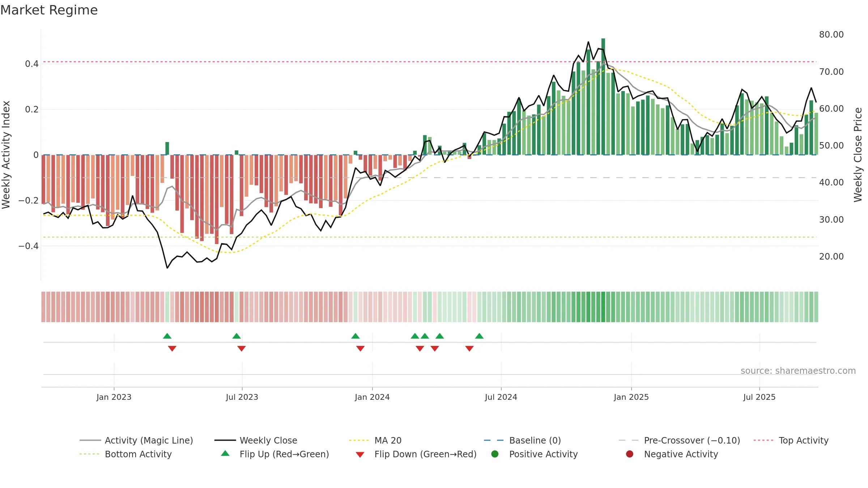Click the Jul 2024 axis label
This screenshot has width=868, height=488.
point(501,397)
